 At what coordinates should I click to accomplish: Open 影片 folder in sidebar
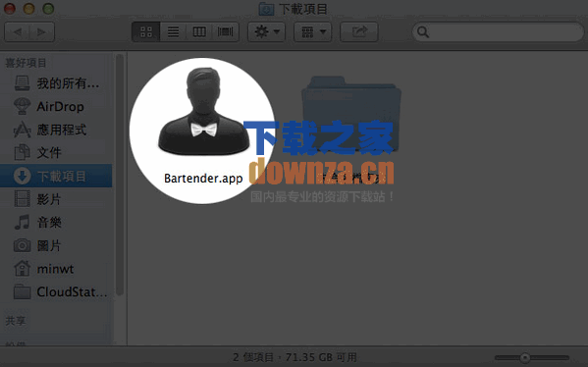tap(56, 199)
